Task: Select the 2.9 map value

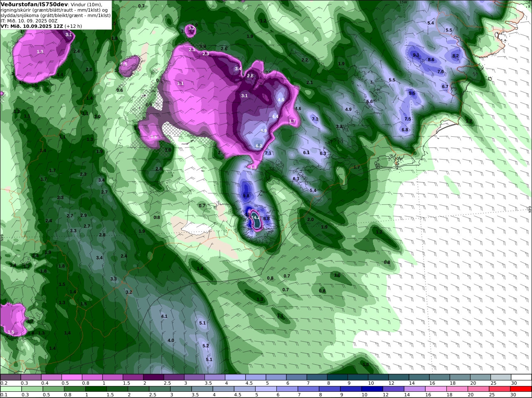Action: 84,215
